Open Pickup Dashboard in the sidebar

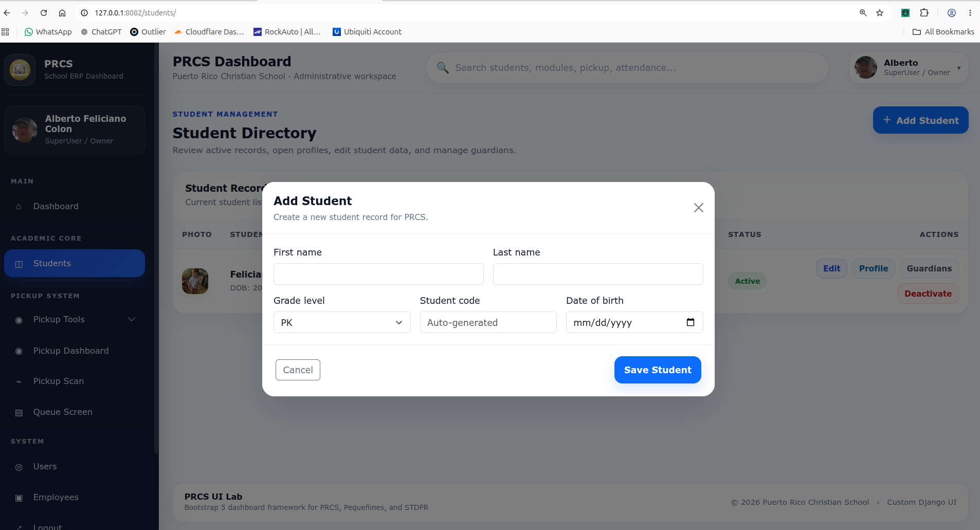[75, 351]
